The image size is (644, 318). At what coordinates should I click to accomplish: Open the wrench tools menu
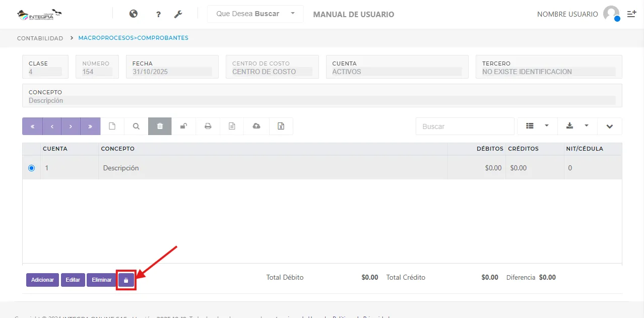(x=178, y=14)
